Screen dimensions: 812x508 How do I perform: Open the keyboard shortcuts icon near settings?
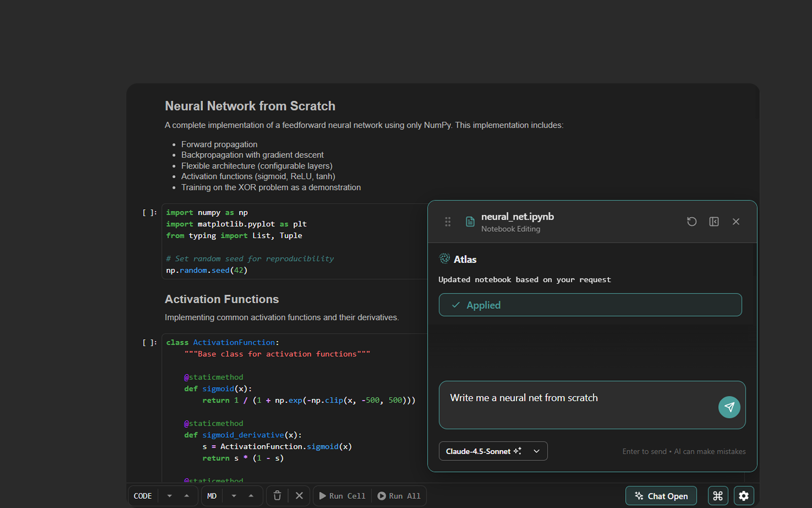pyautogui.click(x=718, y=495)
